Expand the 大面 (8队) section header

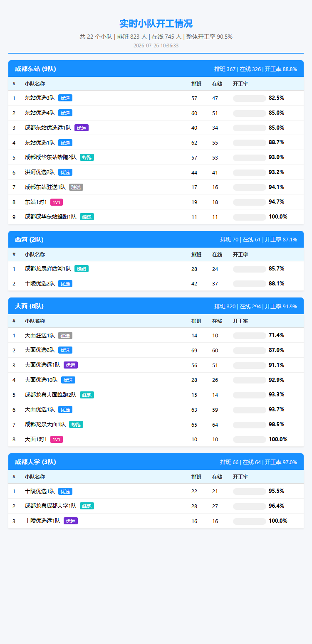click(x=156, y=306)
